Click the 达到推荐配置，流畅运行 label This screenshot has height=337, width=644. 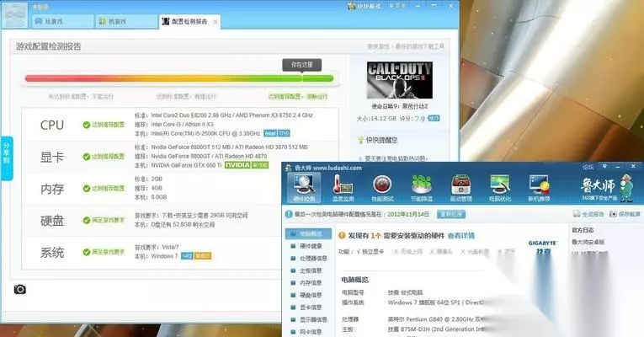(x=298, y=97)
